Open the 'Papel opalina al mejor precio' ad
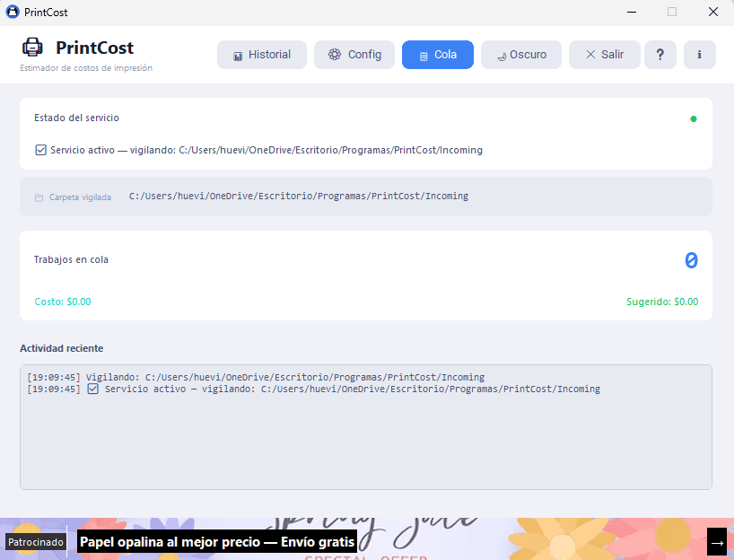Screen dimensions: 734x560 coord(217,542)
